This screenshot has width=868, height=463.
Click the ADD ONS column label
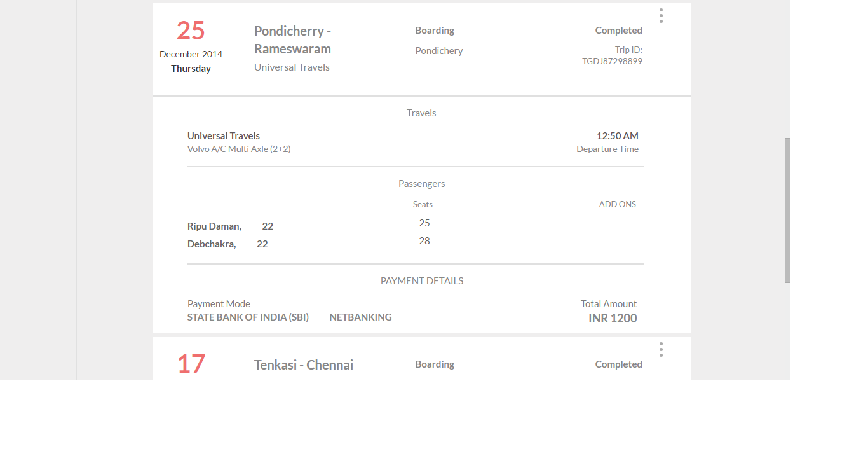point(617,205)
